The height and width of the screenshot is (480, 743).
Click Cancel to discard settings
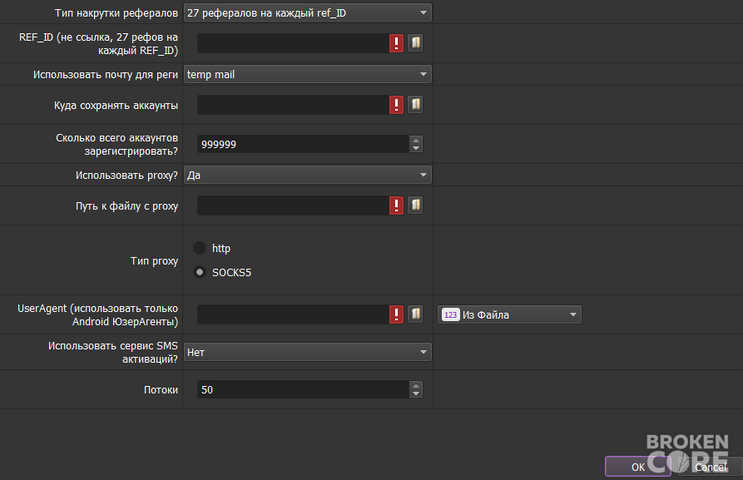point(710,467)
